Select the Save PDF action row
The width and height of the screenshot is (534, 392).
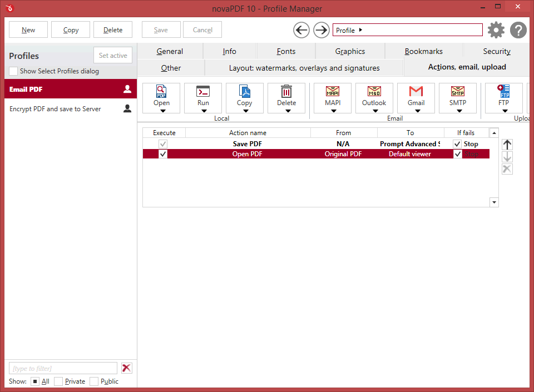click(316, 144)
